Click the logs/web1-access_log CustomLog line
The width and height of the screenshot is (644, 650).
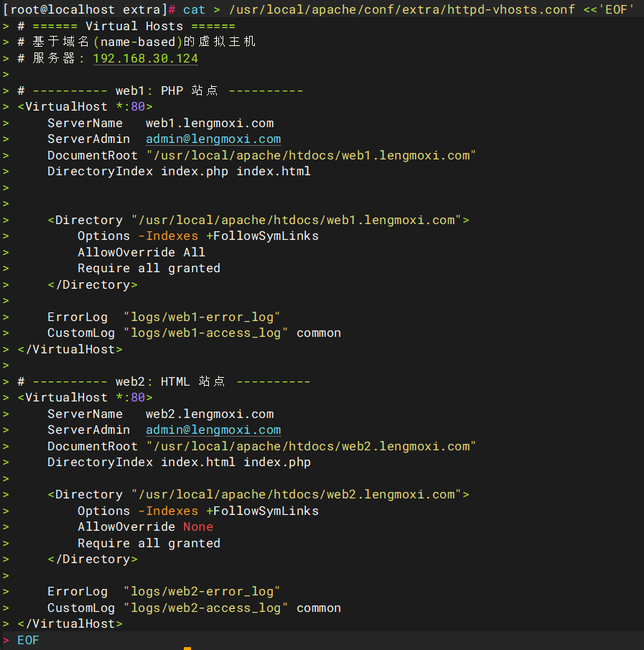click(x=194, y=333)
